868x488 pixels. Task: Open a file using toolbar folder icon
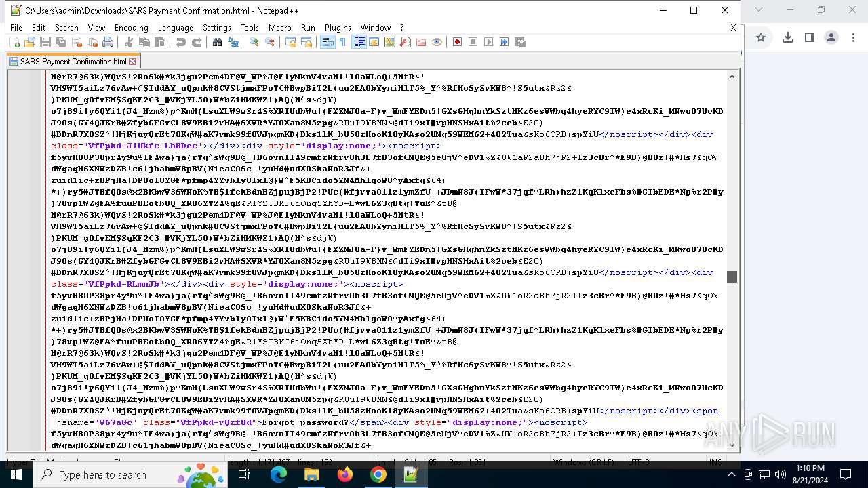pos(30,42)
